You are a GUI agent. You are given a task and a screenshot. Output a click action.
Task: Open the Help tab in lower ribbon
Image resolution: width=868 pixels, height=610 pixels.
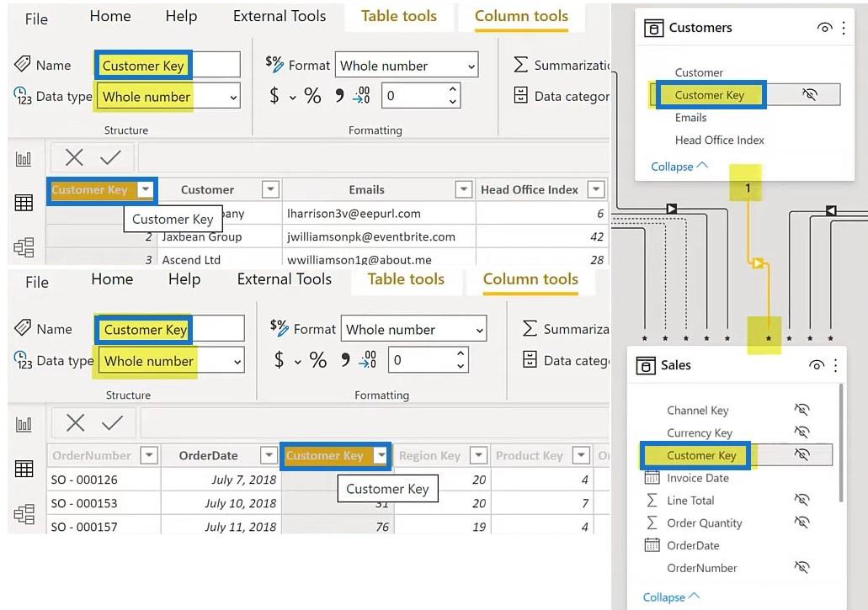[x=184, y=279]
